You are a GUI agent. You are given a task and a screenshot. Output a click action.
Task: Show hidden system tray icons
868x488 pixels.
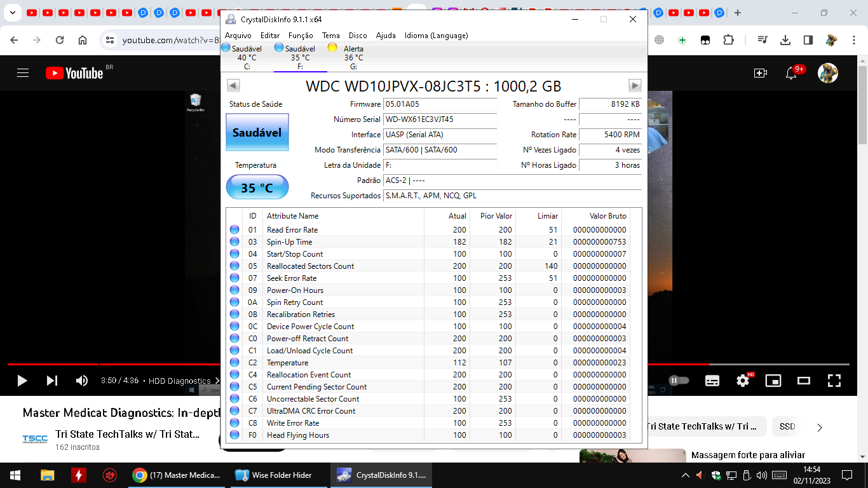686,475
